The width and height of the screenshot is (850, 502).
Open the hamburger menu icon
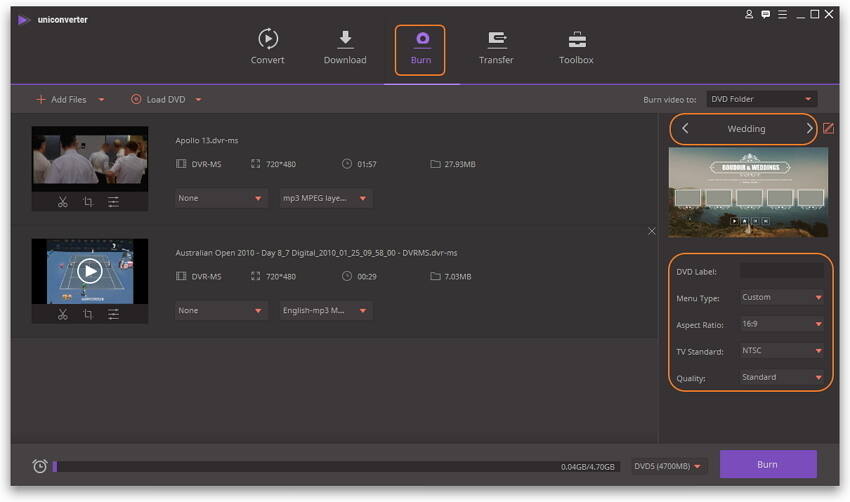pyautogui.click(x=782, y=14)
